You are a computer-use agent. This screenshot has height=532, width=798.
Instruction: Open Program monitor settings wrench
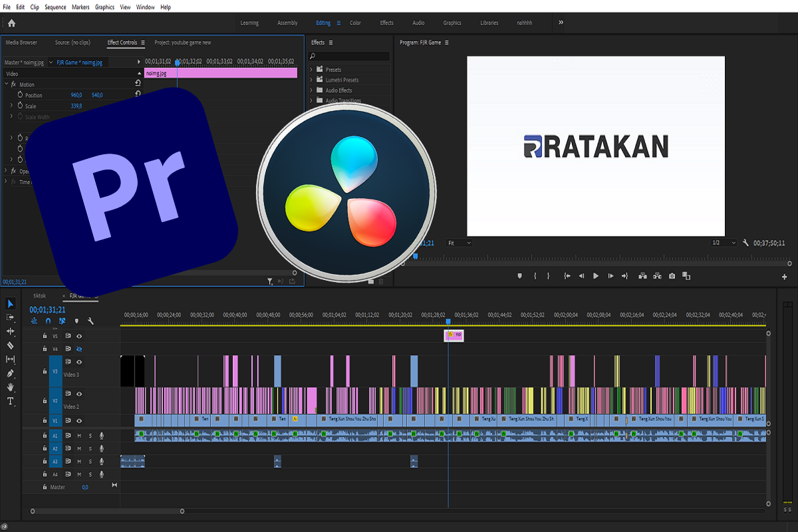pyautogui.click(x=746, y=243)
